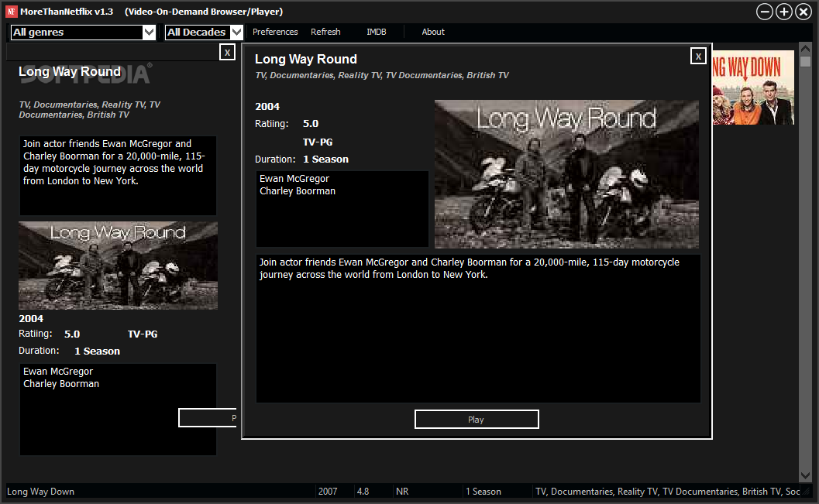Screen dimensions: 819x504
Task: Select Ewan McGregor in popup cast list
Action: point(294,178)
